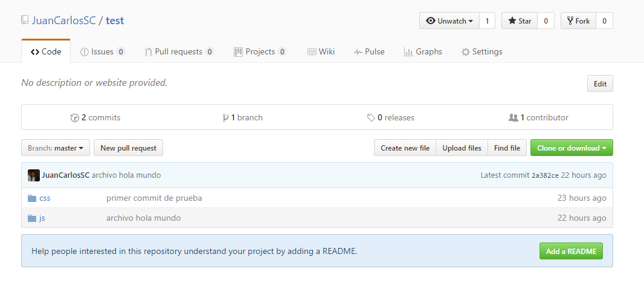Open the Pull requests tab
The width and height of the screenshot is (644, 306).
click(x=179, y=52)
